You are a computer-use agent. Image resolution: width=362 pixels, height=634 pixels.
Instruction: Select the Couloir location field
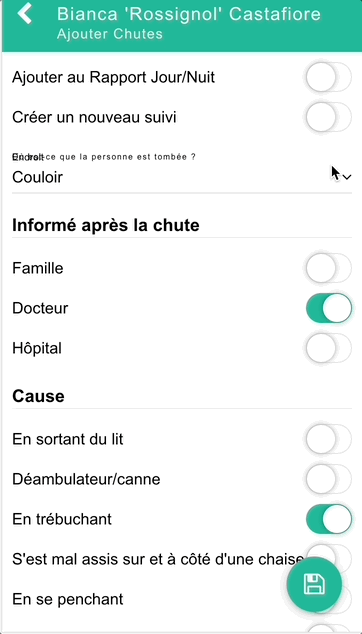(x=182, y=177)
